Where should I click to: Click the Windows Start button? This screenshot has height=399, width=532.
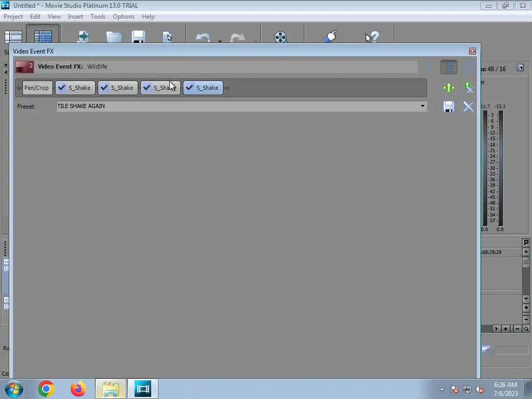(14, 389)
